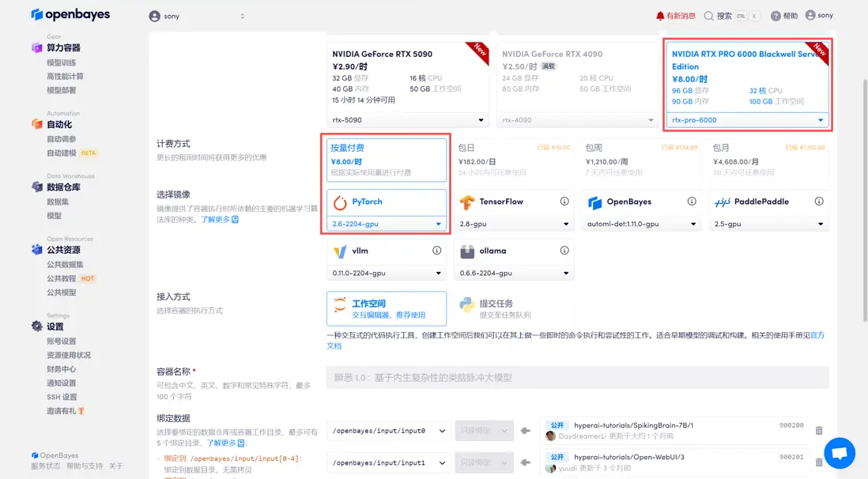This screenshot has width=868, height=479.
Task: Click the 算力容器 sidebar icon
Action: coord(36,47)
